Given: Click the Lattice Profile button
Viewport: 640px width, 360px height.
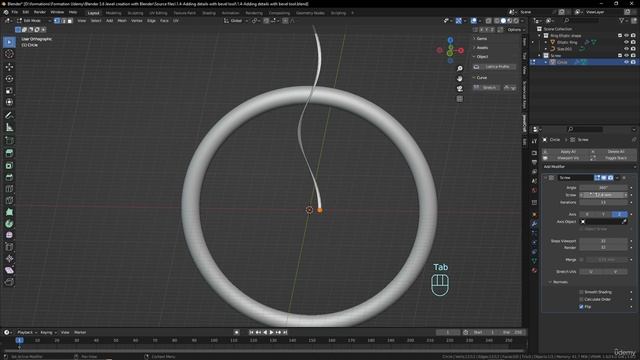Looking at the screenshot, I should 494,67.
